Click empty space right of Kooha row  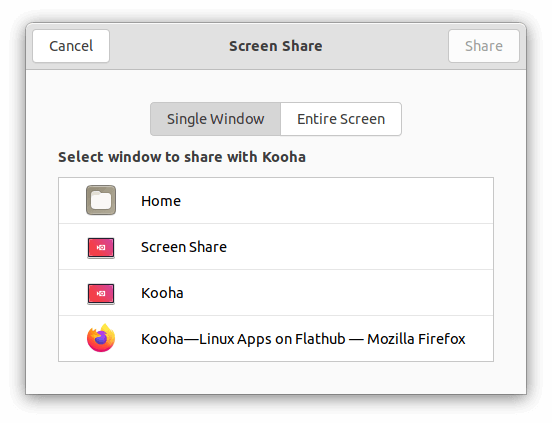338,293
